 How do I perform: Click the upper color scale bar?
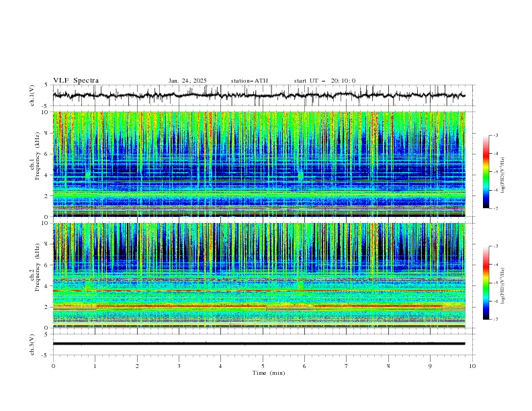pos(486,172)
